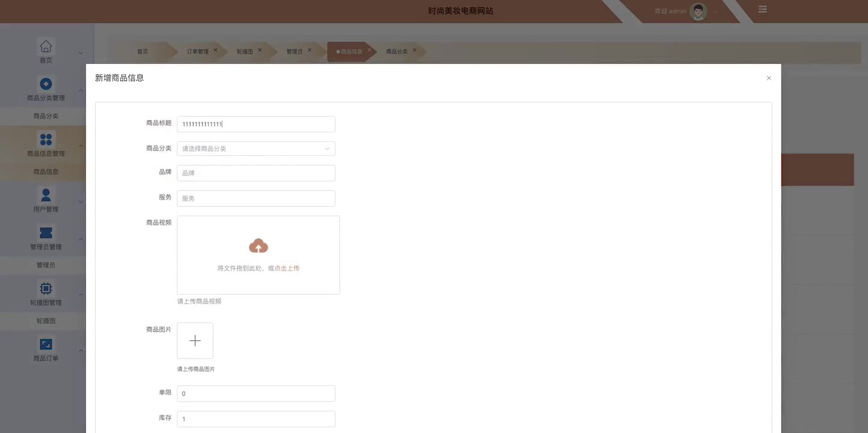Click the cloud upload icon for 商品视频
This screenshot has width=868, height=433.
pos(258,246)
